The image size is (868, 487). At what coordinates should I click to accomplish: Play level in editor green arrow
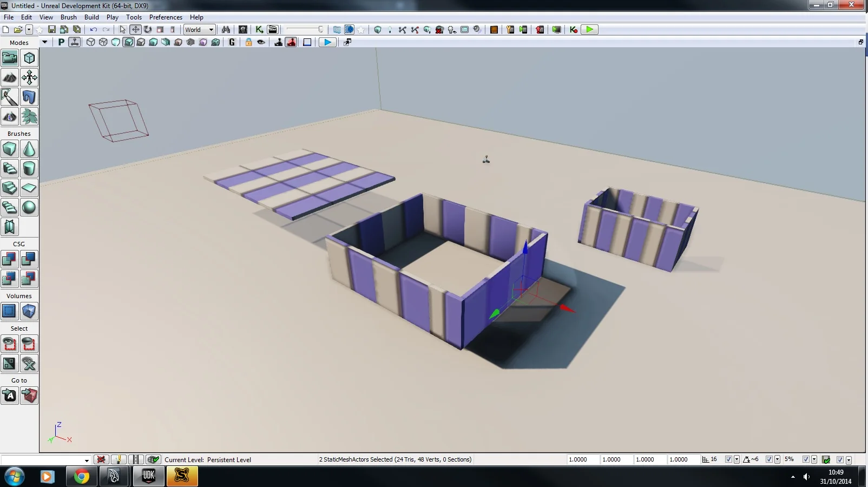[x=589, y=30]
